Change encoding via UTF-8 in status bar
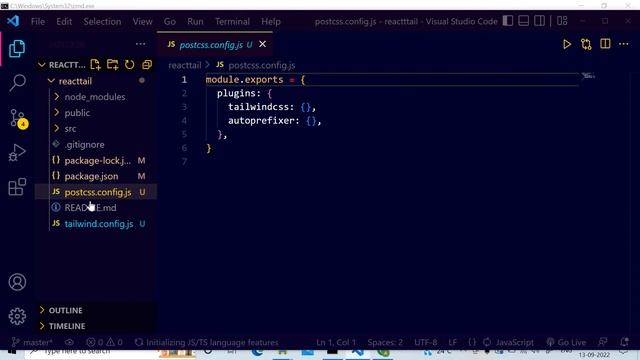Viewport: 640px width, 360px height. 426,342
